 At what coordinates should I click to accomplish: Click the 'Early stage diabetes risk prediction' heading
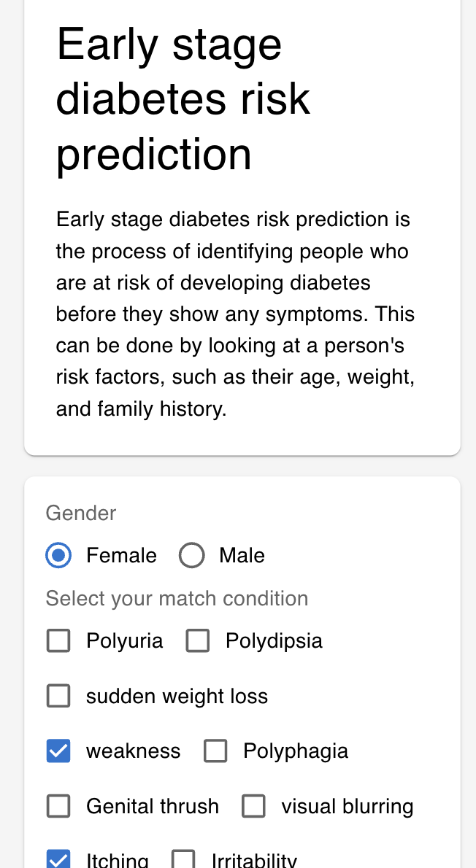click(184, 99)
